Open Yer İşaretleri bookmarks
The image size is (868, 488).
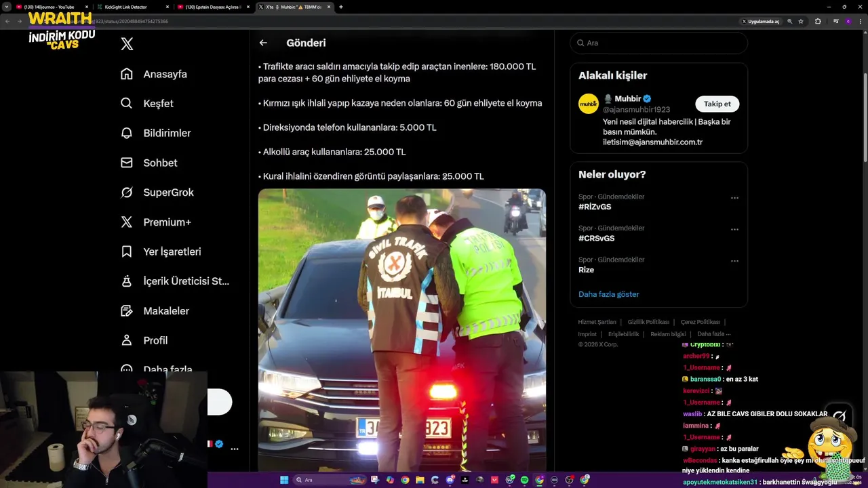tap(161, 251)
